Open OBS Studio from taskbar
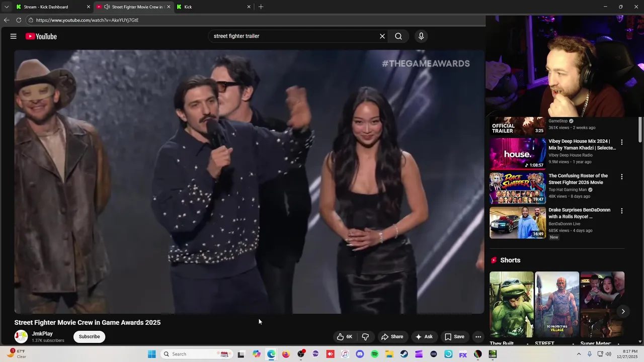Screen dimensions: 644x362 pos(301,354)
